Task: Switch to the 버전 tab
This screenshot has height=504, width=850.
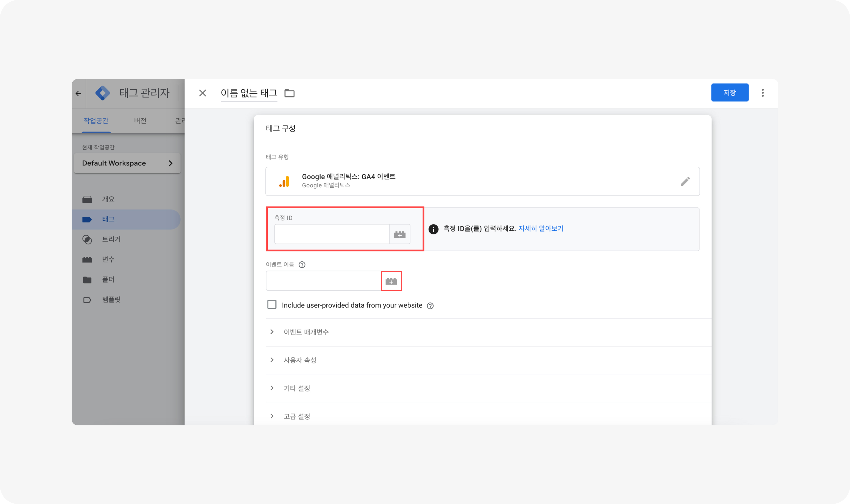Action: pyautogui.click(x=140, y=121)
